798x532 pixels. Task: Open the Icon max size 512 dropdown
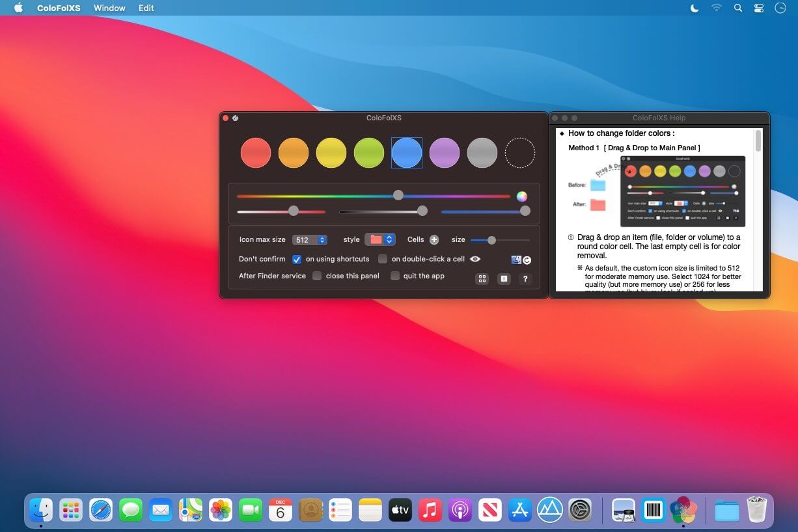point(309,240)
